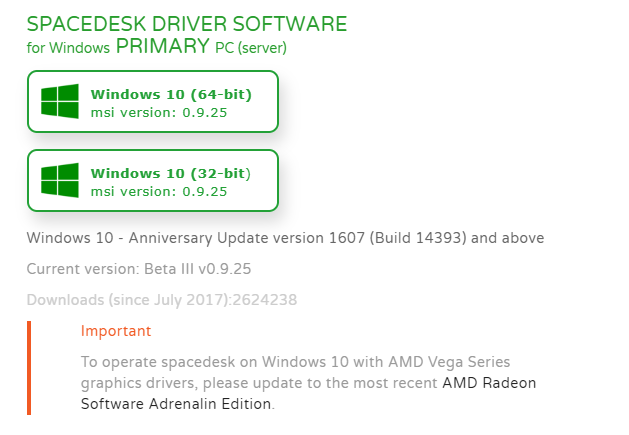Click the orange Important heading

(116, 331)
